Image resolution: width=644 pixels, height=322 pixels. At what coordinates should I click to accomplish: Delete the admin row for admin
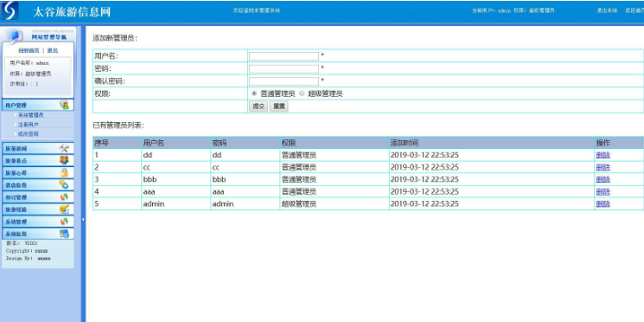[603, 204]
